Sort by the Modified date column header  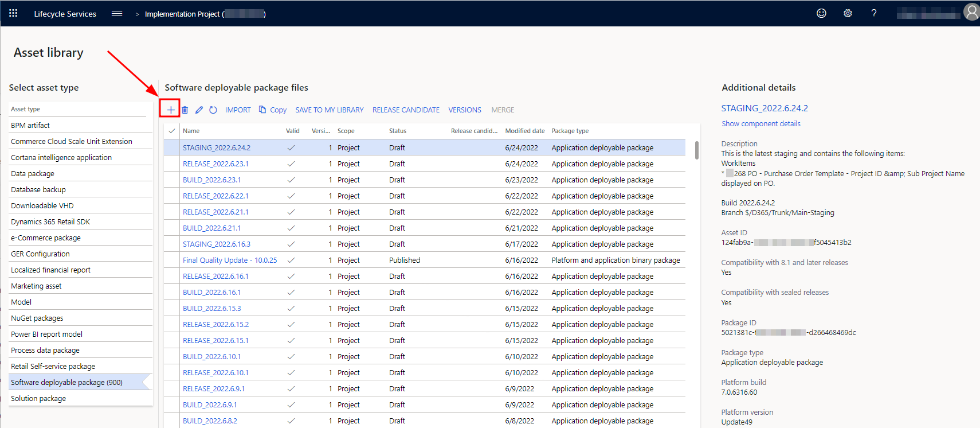524,131
